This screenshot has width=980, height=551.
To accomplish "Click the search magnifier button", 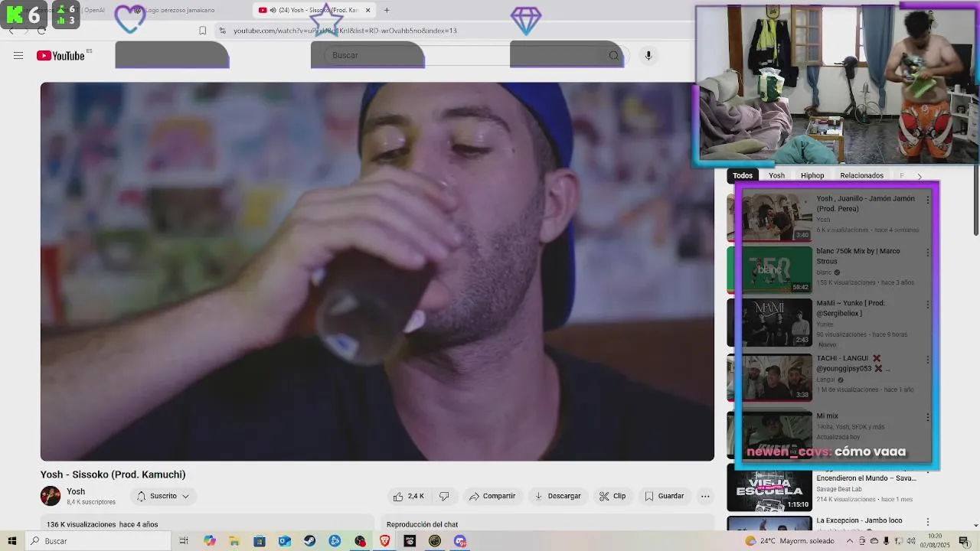I will (x=613, y=56).
